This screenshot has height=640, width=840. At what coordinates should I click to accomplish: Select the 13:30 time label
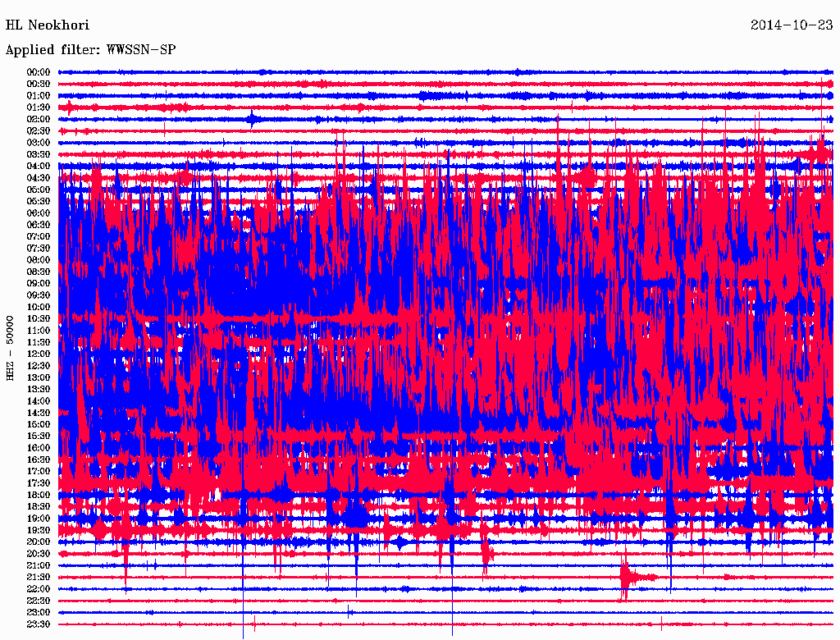click(x=38, y=389)
